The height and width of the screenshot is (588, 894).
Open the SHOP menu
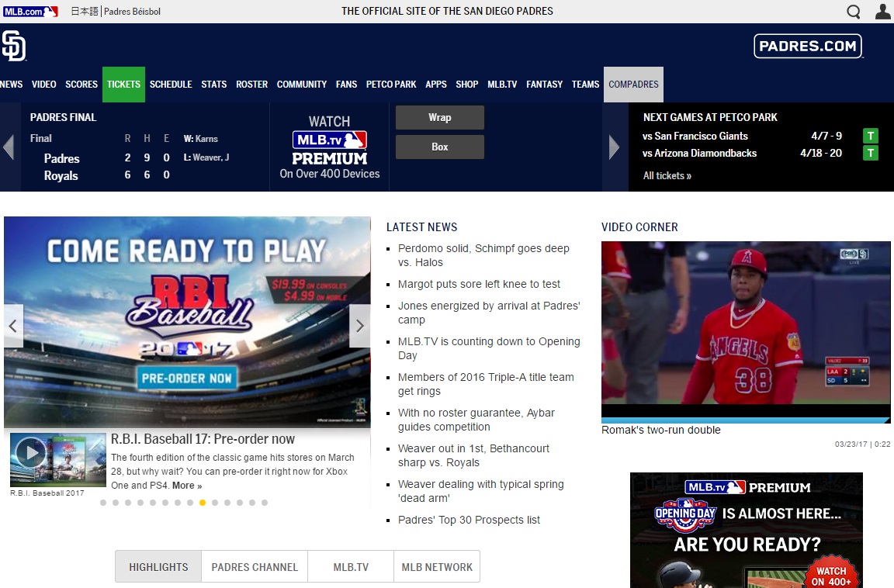pos(467,85)
